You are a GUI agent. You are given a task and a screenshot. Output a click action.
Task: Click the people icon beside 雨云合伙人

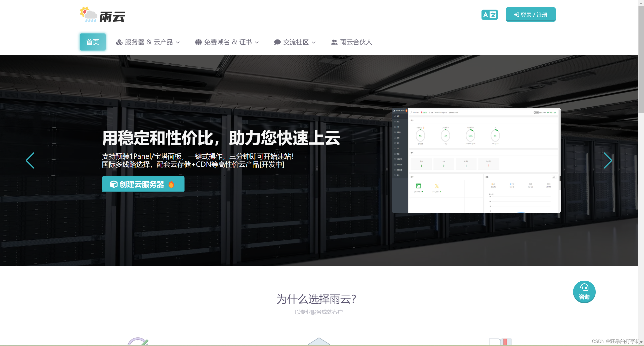(x=334, y=42)
